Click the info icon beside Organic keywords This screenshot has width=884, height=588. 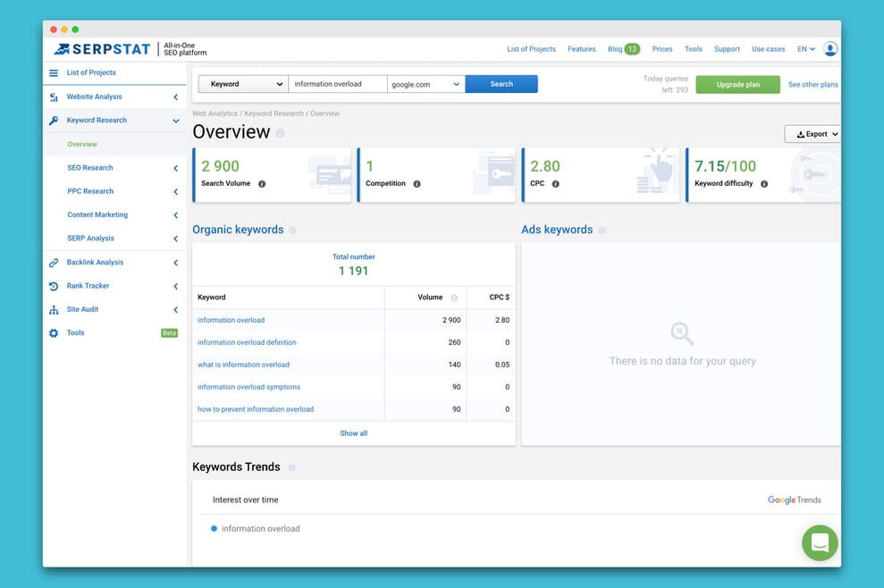(x=292, y=231)
